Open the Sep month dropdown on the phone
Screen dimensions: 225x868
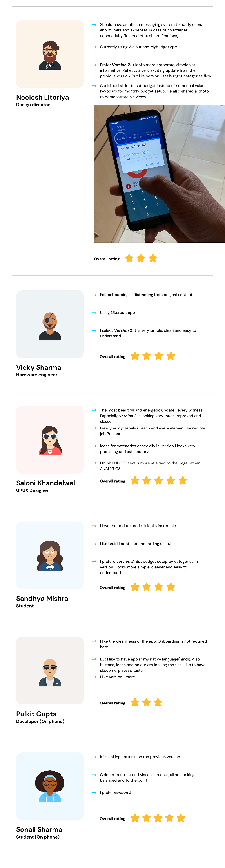[120, 127]
